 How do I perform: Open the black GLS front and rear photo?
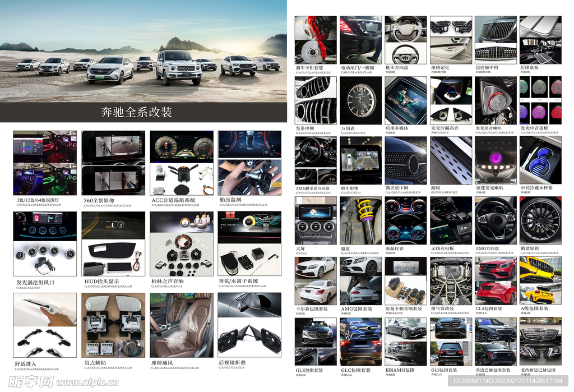click(451, 342)
